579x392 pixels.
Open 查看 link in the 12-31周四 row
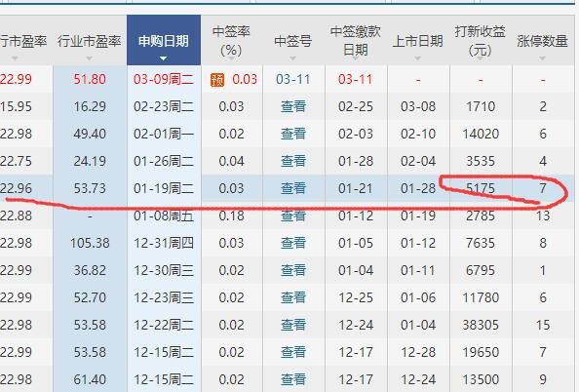(293, 243)
